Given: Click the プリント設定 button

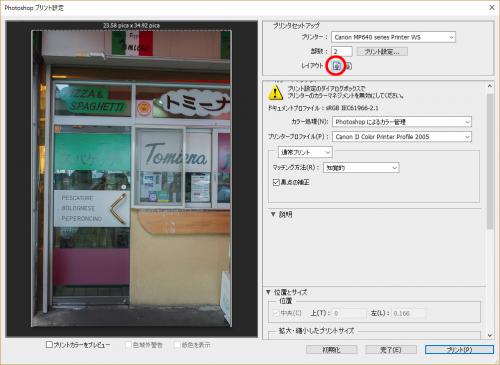Looking at the screenshot, I should pyautogui.click(x=382, y=52).
